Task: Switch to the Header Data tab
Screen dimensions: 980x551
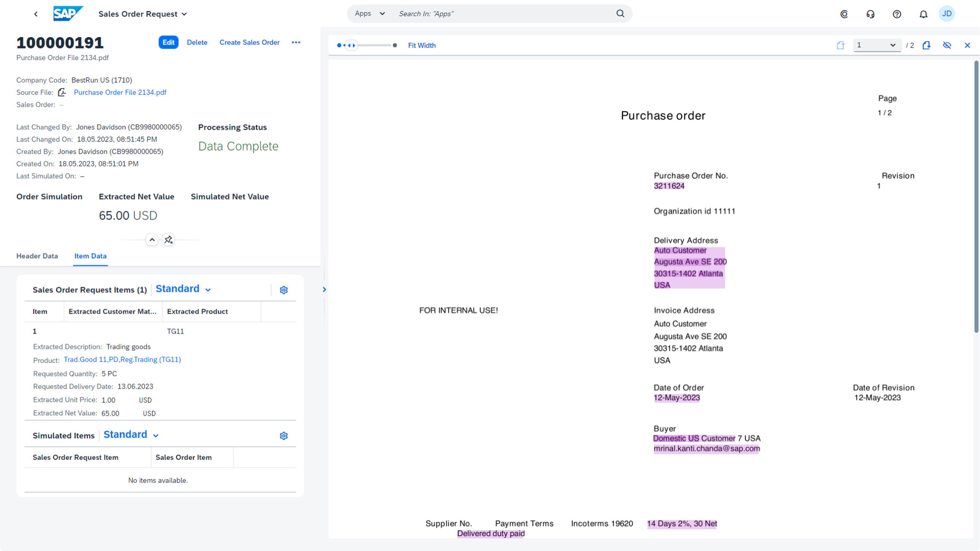Action: pos(37,256)
